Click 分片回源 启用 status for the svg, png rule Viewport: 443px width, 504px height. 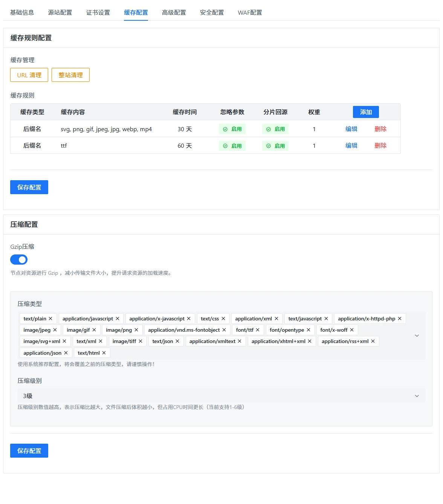click(x=275, y=129)
